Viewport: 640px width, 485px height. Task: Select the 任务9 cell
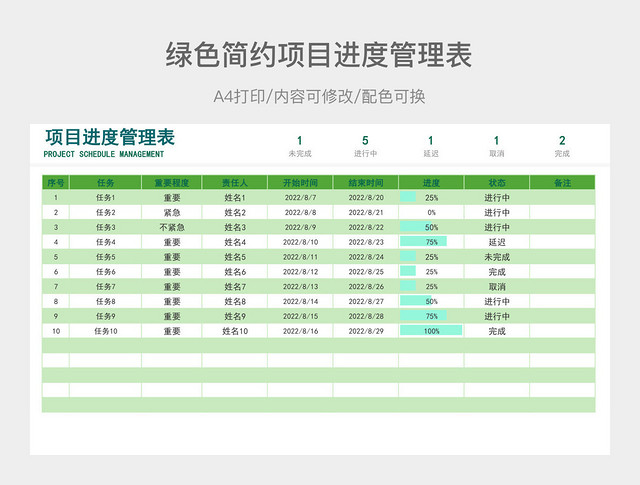pos(105,316)
